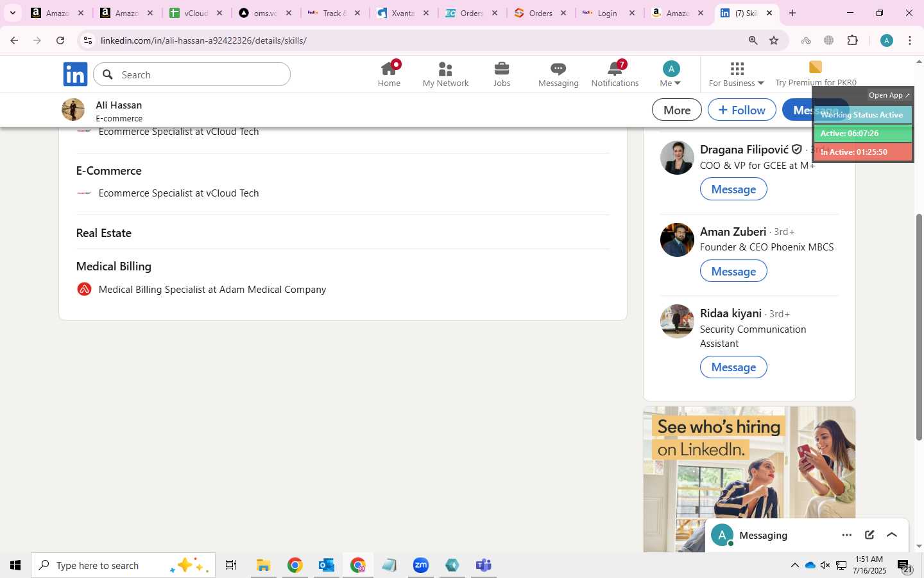Expand the Me profile dropdown
The width and height of the screenshot is (924, 578).
[671, 74]
